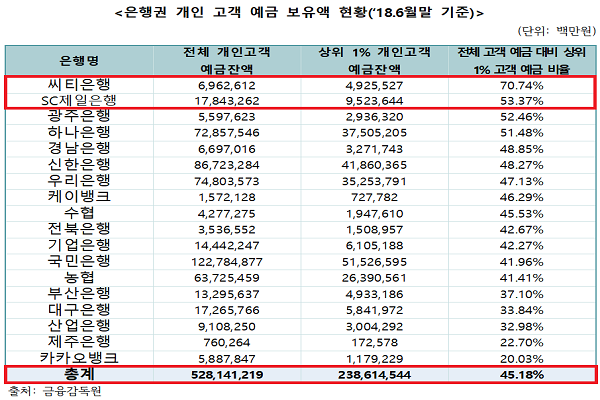Click the value 13,295,637
Screen dimensions: 600x400
coord(227,294)
